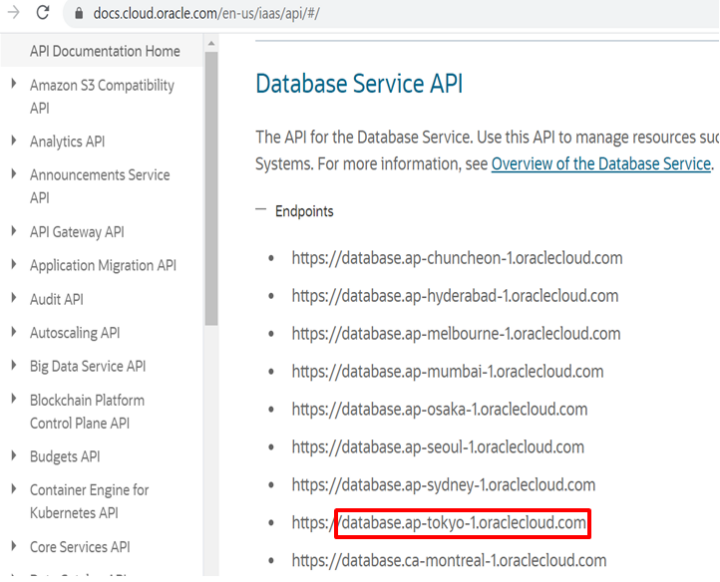Expand the Analytics API tree arrow
This screenshot has height=582, width=720.
(13, 141)
